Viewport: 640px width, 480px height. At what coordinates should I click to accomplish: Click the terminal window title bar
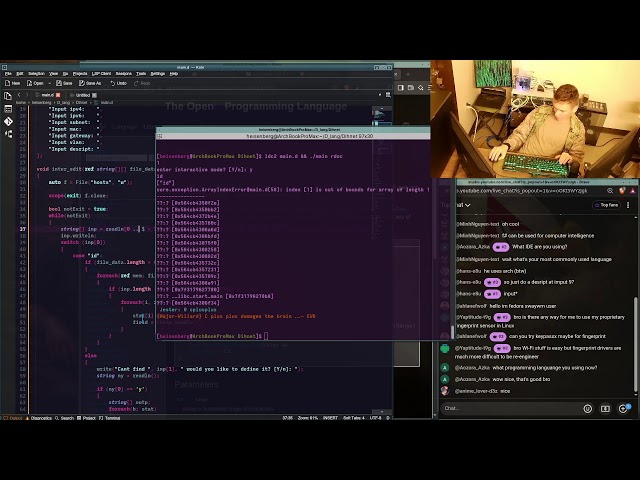coord(293,129)
